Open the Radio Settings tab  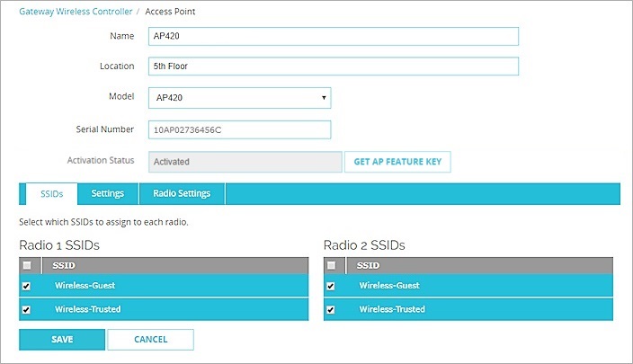tap(182, 193)
